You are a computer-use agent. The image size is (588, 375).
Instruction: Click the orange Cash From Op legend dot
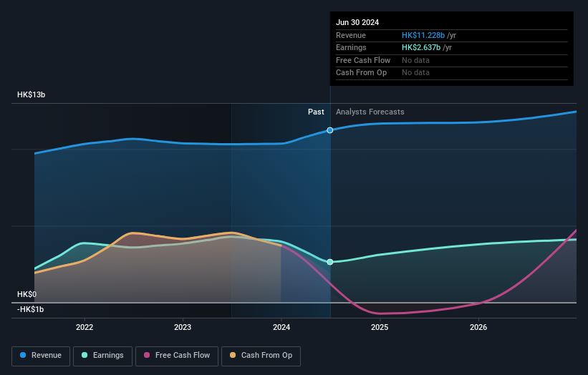[233, 355]
